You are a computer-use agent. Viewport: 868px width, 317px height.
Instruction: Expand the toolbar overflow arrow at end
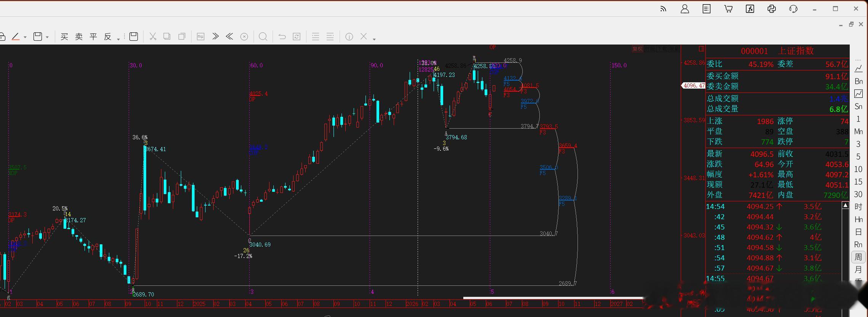[x=374, y=39]
